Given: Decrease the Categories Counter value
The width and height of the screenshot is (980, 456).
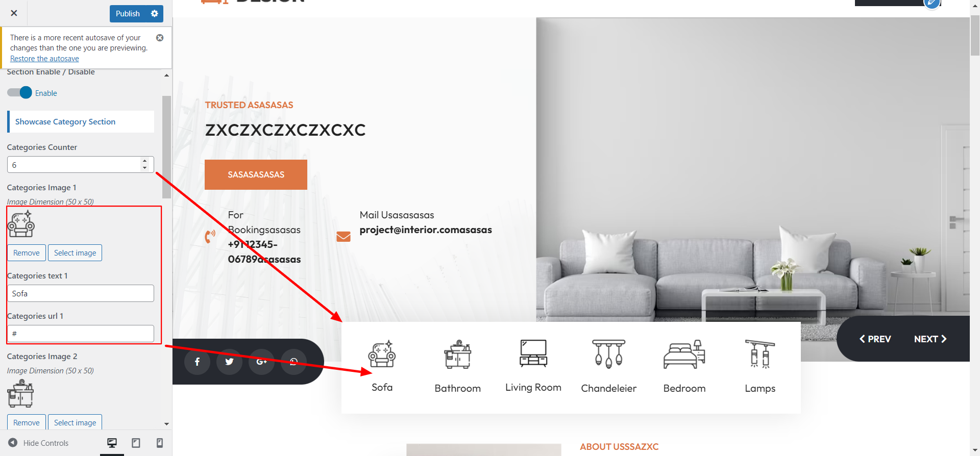Looking at the screenshot, I should pos(145,168).
